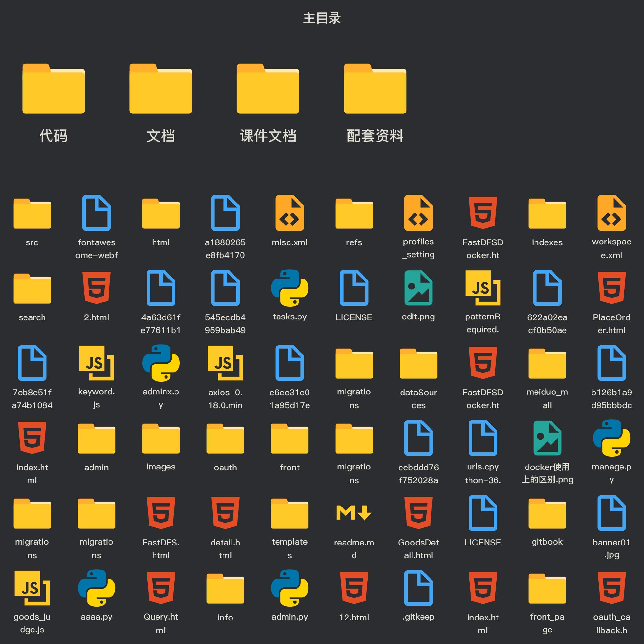Select the detail.html HTML5 icon
644x644 pixels.
point(225,513)
